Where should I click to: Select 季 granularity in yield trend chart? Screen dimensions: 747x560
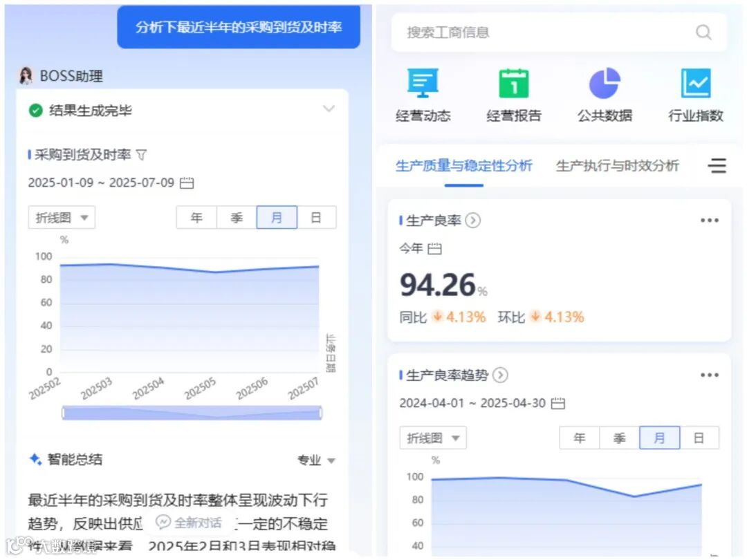[619, 438]
